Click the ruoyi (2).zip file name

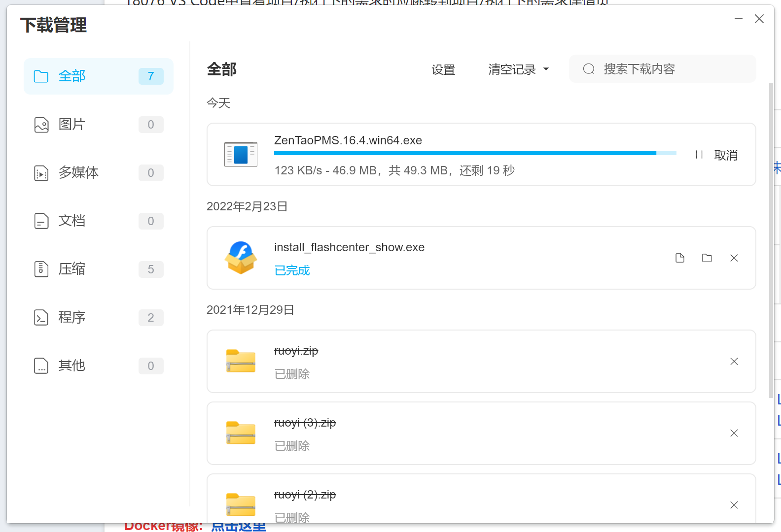click(x=305, y=495)
